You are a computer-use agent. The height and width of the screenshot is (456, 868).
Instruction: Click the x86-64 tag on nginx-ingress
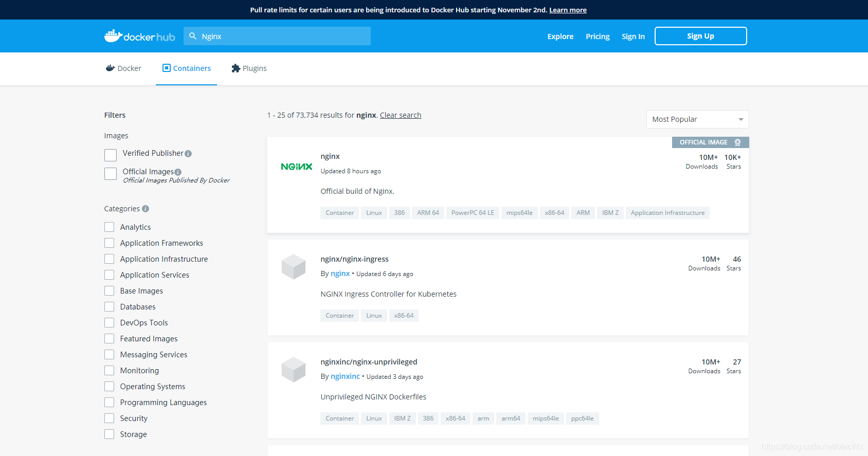[x=404, y=316]
